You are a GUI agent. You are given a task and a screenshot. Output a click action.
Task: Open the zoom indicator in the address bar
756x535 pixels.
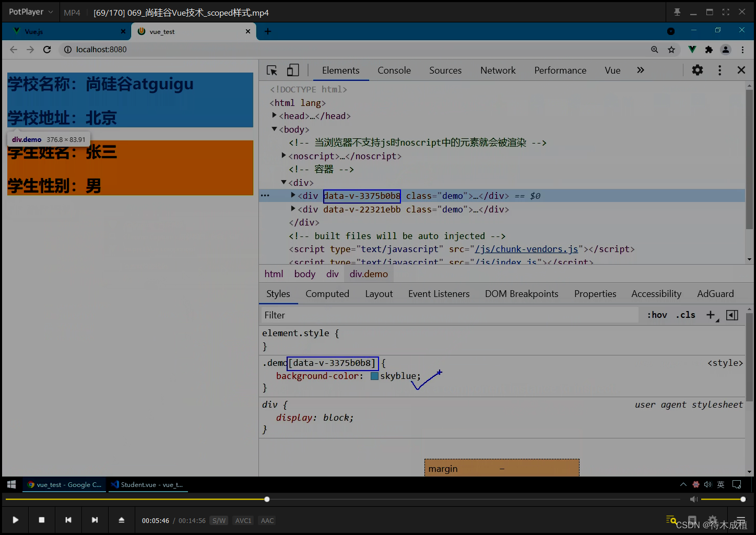click(x=655, y=50)
